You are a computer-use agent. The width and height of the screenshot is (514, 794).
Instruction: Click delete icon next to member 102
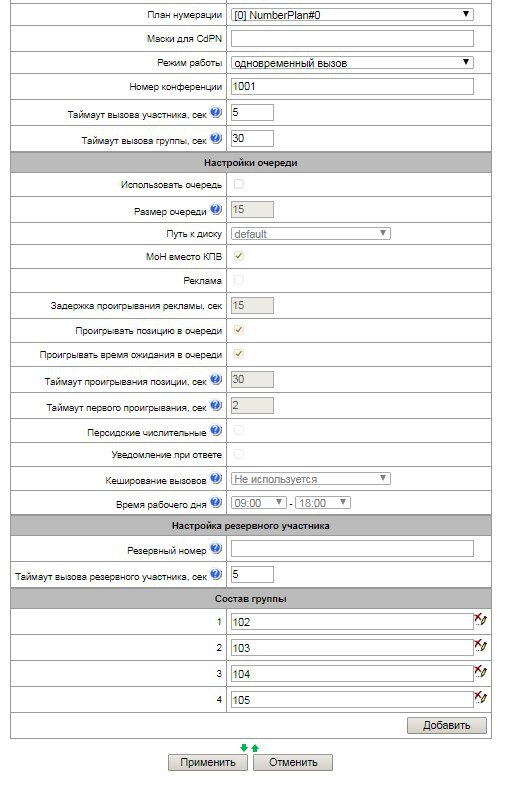coord(480,619)
